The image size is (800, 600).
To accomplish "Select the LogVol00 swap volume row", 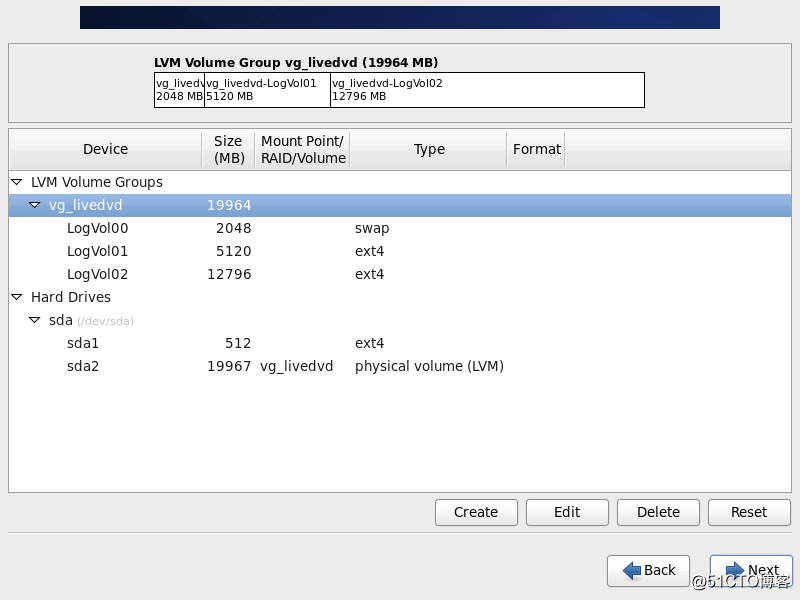I will [x=400, y=228].
